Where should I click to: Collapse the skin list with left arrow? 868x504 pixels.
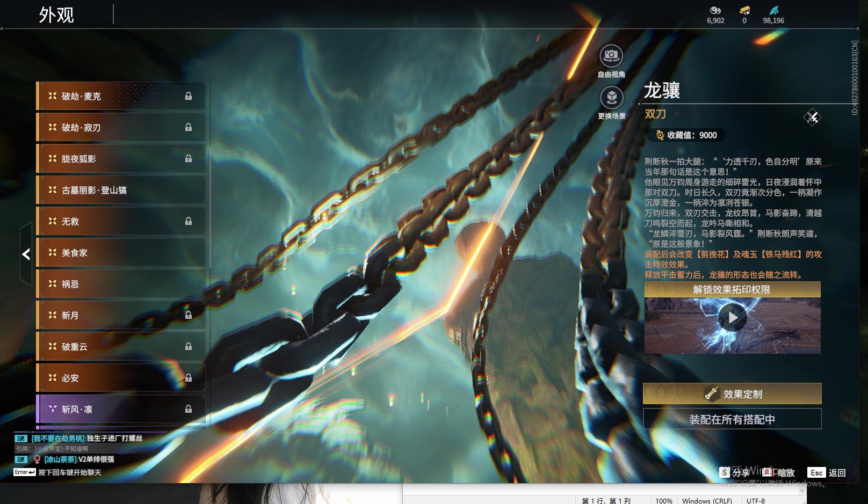[26, 254]
